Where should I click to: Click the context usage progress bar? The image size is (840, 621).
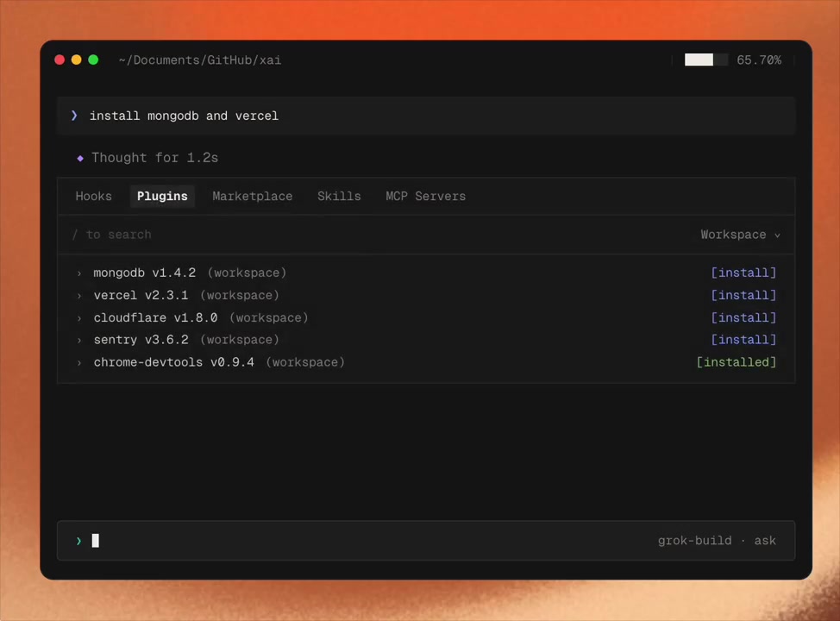point(706,60)
